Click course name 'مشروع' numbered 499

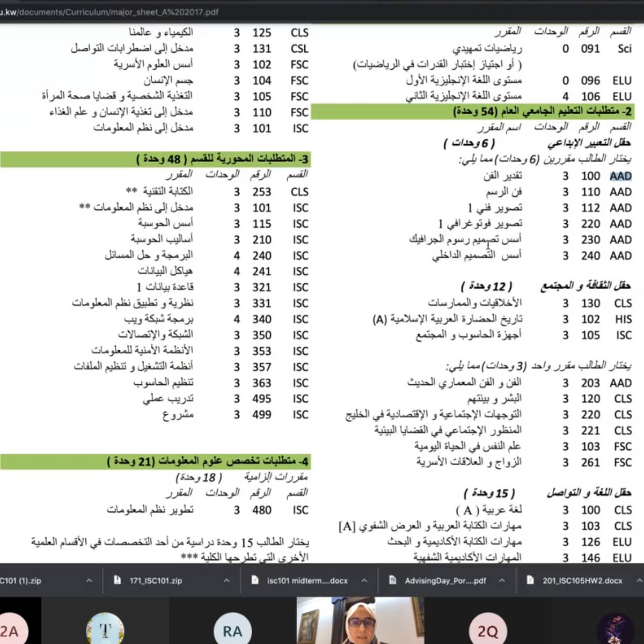[x=178, y=415]
